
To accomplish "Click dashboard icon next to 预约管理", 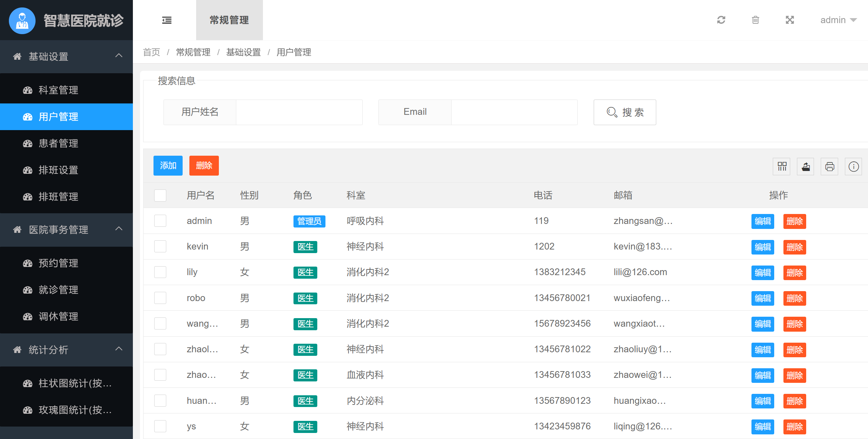I will [x=28, y=263].
